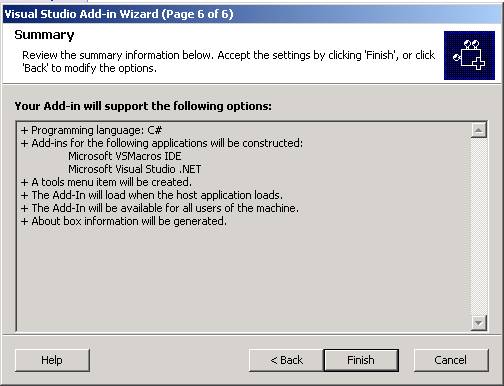Click the 'Review the summary information below' instruction text
The width and height of the screenshot is (504, 386).
[x=228, y=61]
